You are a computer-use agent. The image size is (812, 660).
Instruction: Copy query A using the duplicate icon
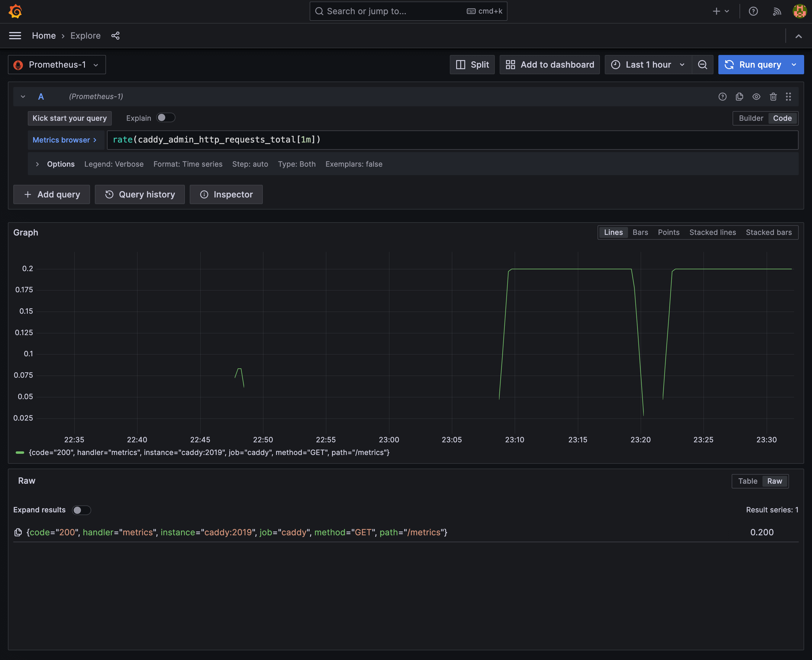(x=739, y=97)
